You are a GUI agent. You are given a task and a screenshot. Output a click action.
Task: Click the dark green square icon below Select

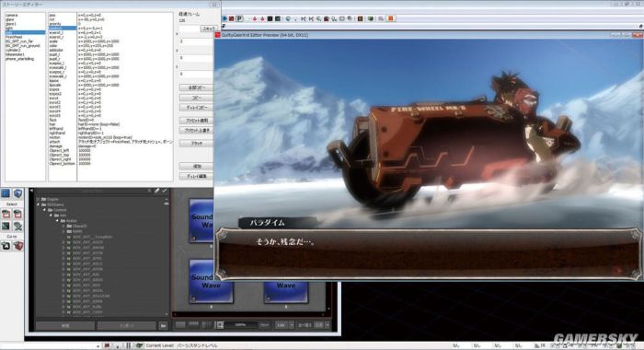[x=6, y=226]
